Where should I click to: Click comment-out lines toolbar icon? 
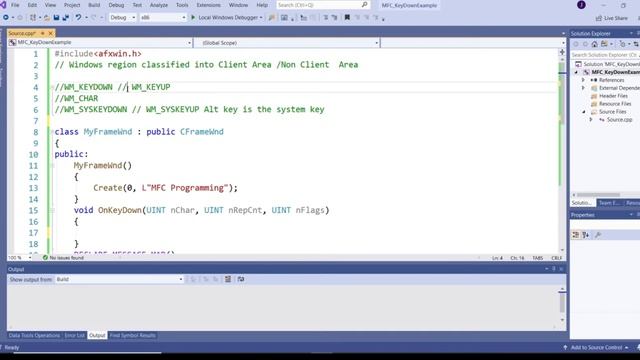[x=325, y=18]
